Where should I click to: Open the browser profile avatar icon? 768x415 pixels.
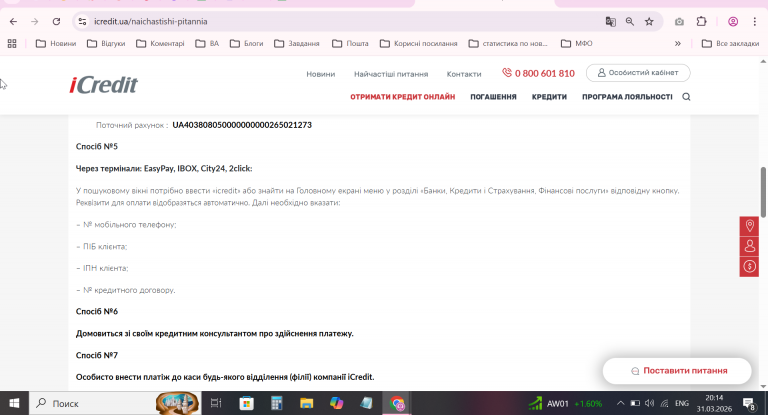point(733,22)
